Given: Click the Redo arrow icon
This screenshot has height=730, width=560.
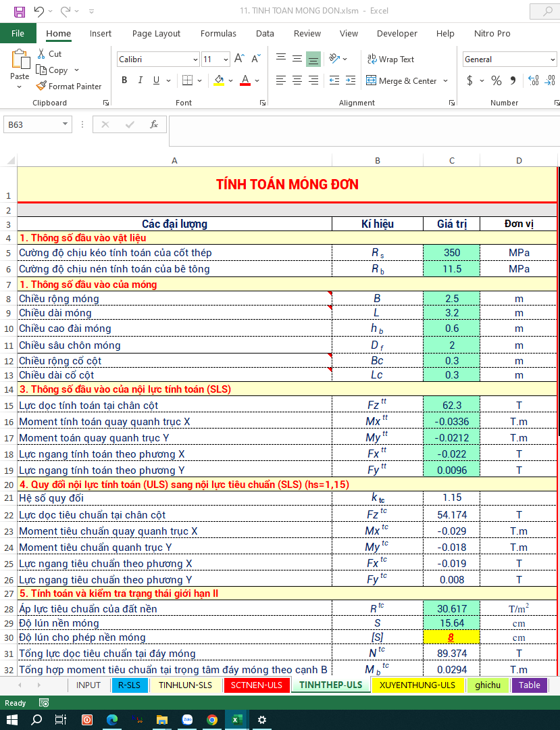Looking at the screenshot, I should [x=66, y=11].
